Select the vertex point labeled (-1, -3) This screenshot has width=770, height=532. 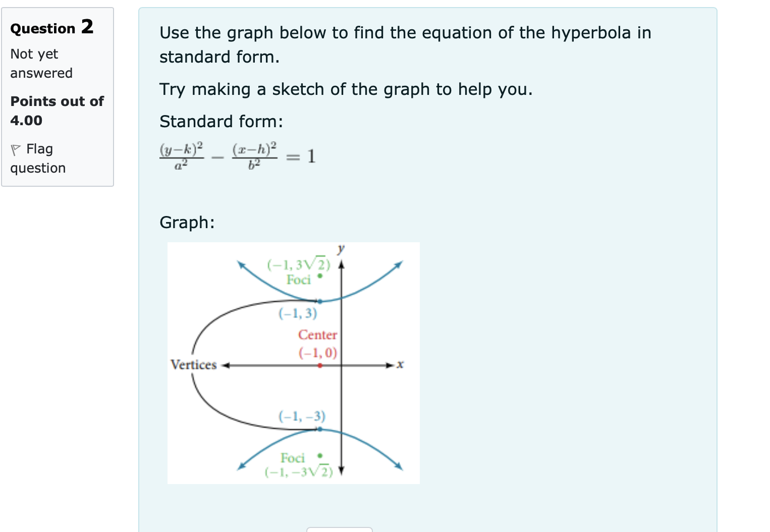click(319, 430)
